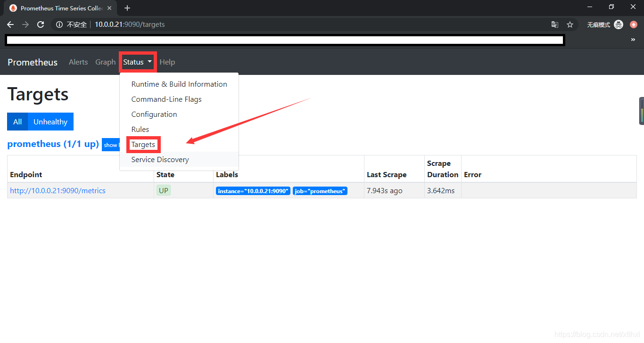Viewport: 644px width, 343px height.
Task: Choose Configuration from the Status menu
Action: pyautogui.click(x=179, y=114)
